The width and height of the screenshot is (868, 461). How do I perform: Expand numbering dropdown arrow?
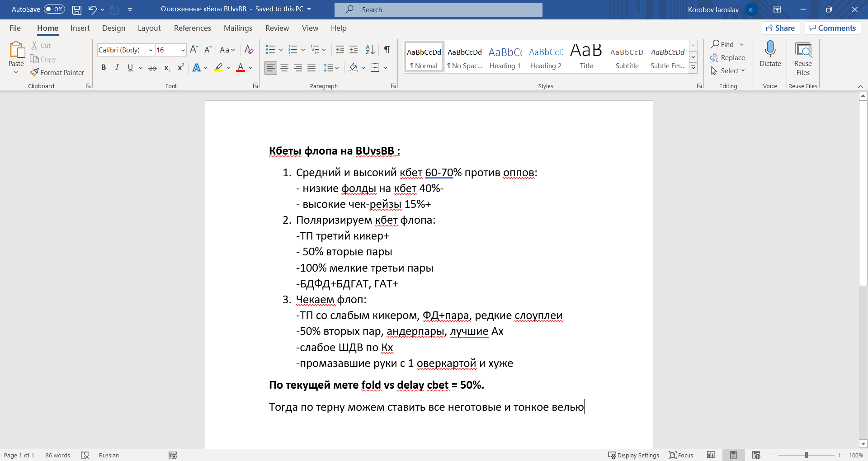click(x=303, y=50)
